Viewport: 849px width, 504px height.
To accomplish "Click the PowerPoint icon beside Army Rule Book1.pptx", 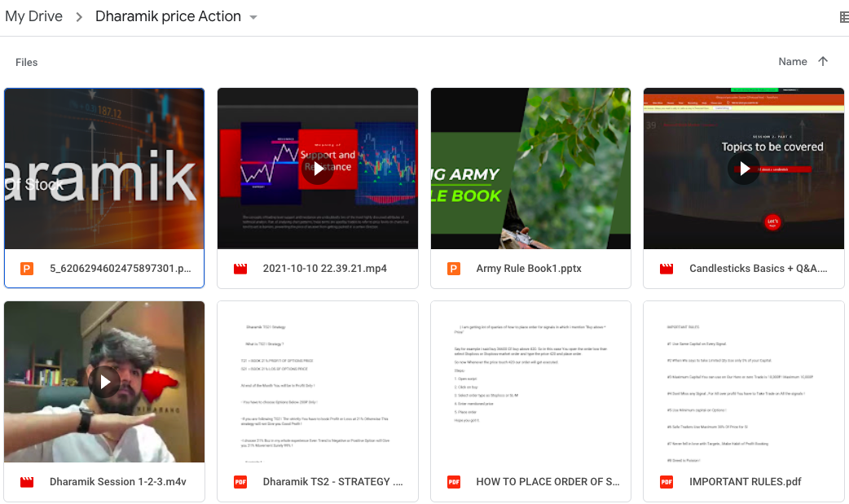I will (454, 269).
